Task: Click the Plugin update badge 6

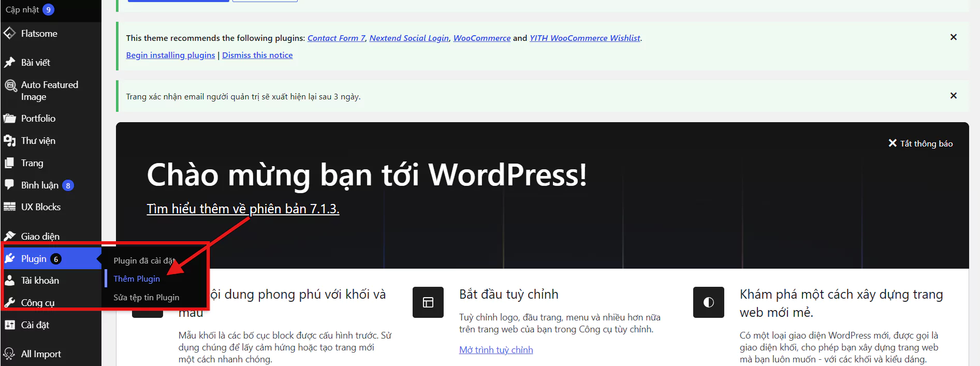Action: [x=56, y=259]
